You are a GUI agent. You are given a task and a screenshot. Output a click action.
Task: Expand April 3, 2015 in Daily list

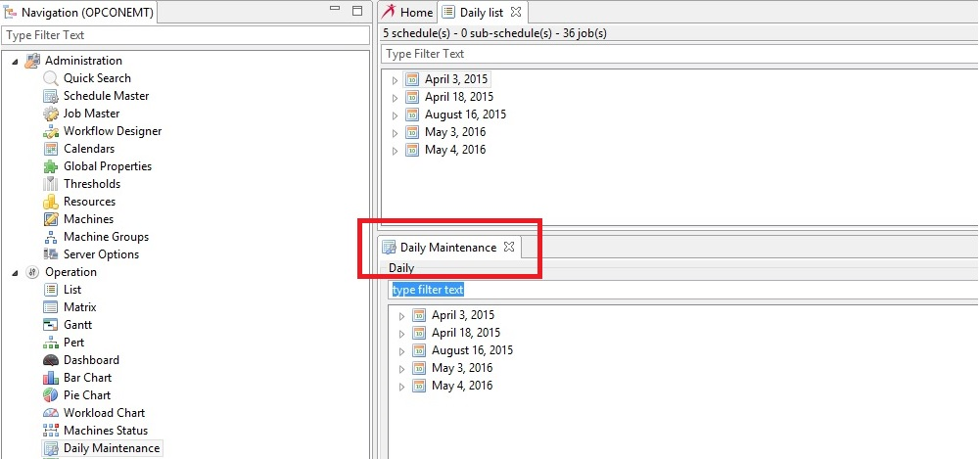tap(395, 80)
